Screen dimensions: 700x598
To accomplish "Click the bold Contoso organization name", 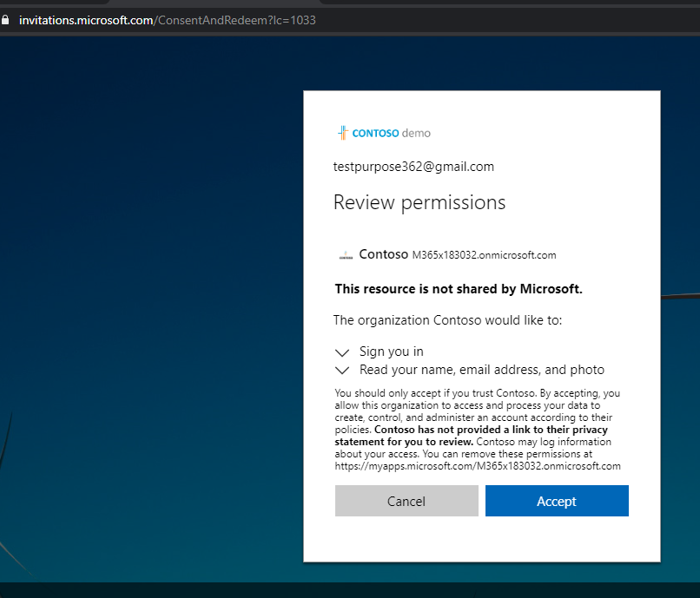I will (x=383, y=254).
